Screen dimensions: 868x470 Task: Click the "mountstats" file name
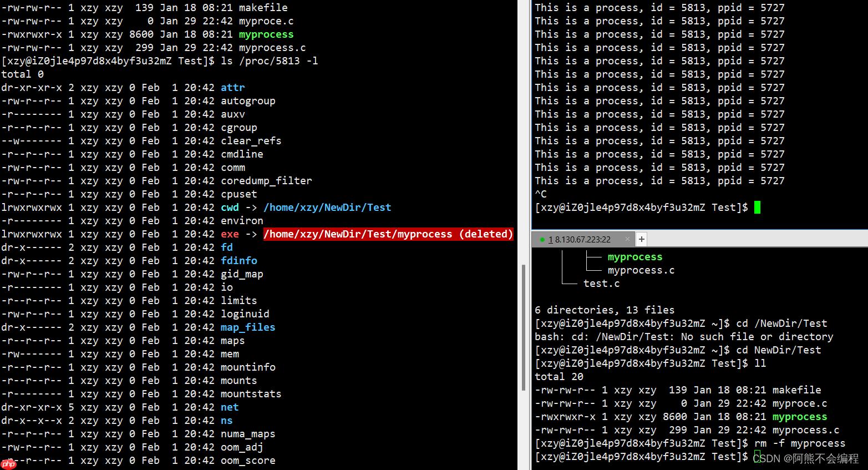coord(251,394)
